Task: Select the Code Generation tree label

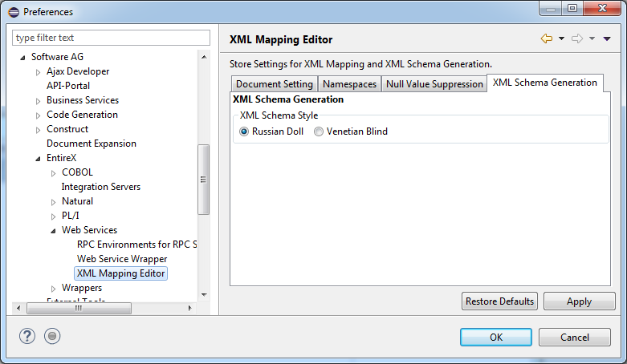Action: [82, 115]
